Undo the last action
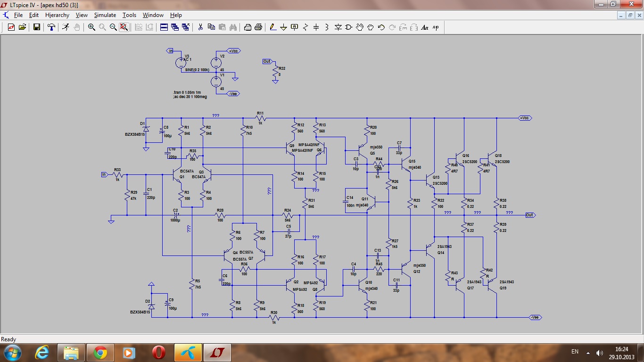 (x=381, y=27)
